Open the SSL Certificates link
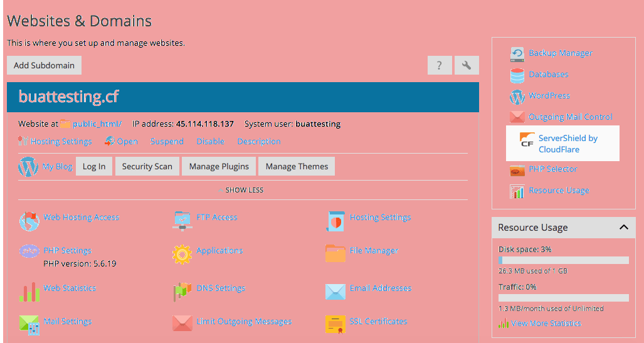 (x=378, y=321)
